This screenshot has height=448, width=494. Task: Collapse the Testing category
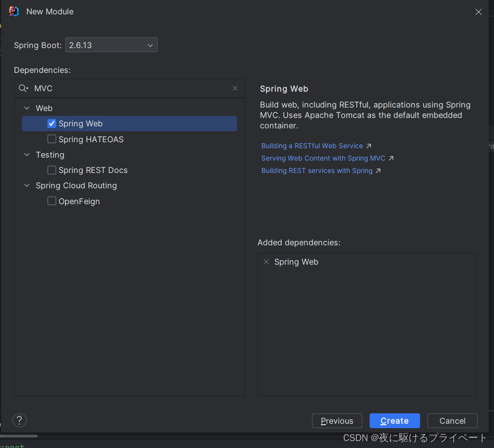point(27,155)
